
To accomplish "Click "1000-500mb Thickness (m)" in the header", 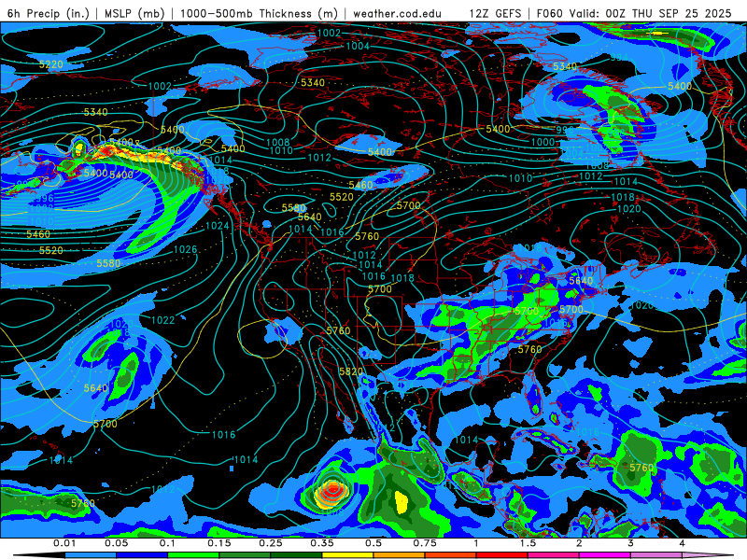I will click(x=259, y=13).
